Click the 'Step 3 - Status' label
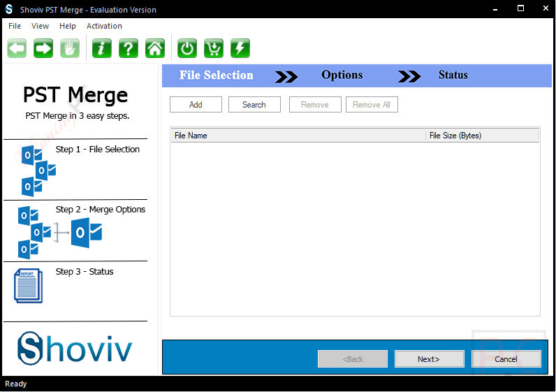 point(85,272)
